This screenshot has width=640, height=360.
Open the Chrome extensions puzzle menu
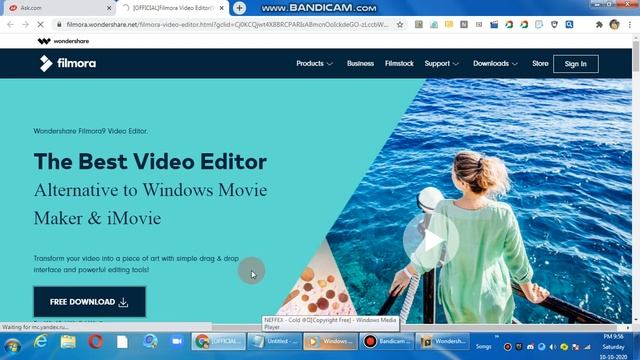click(599, 24)
